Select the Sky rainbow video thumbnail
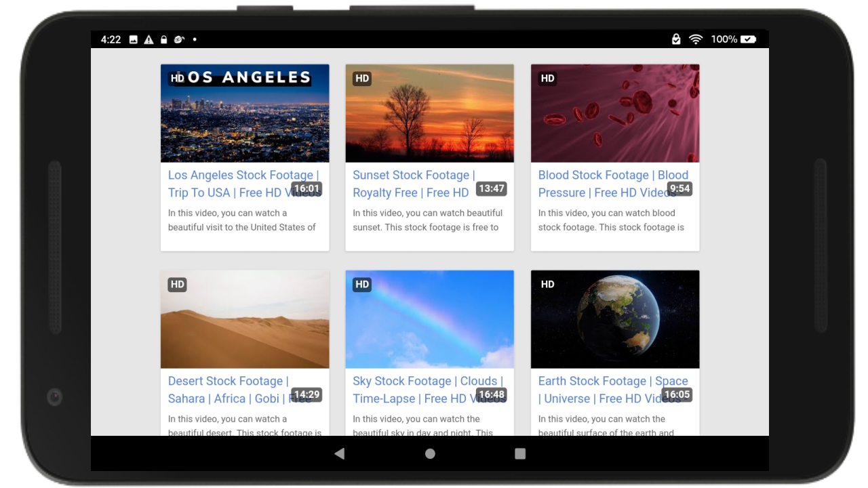The image size is (868, 488). [429, 319]
